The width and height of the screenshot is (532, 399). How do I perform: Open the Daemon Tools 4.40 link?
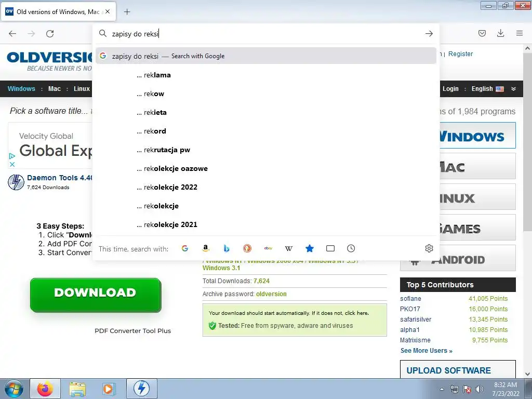(60, 178)
